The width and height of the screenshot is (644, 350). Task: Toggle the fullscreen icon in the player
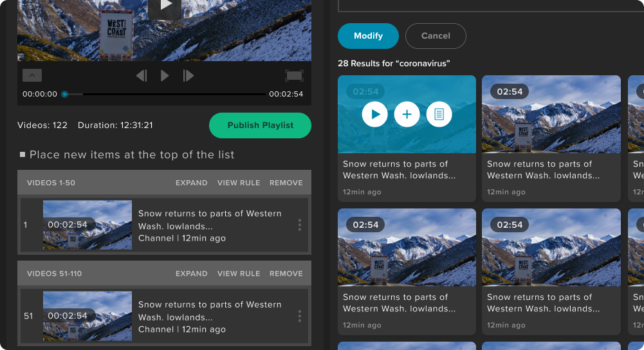[x=294, y=75]
